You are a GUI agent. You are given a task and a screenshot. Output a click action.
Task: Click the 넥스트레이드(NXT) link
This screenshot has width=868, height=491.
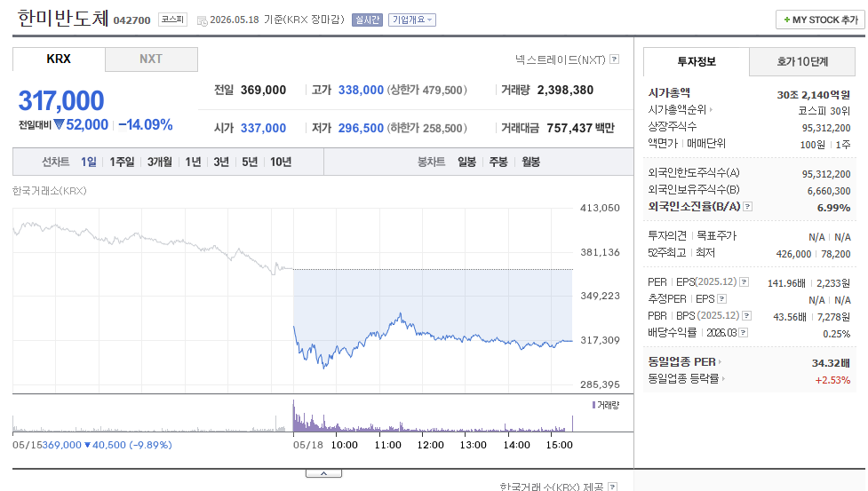point(561,59)
